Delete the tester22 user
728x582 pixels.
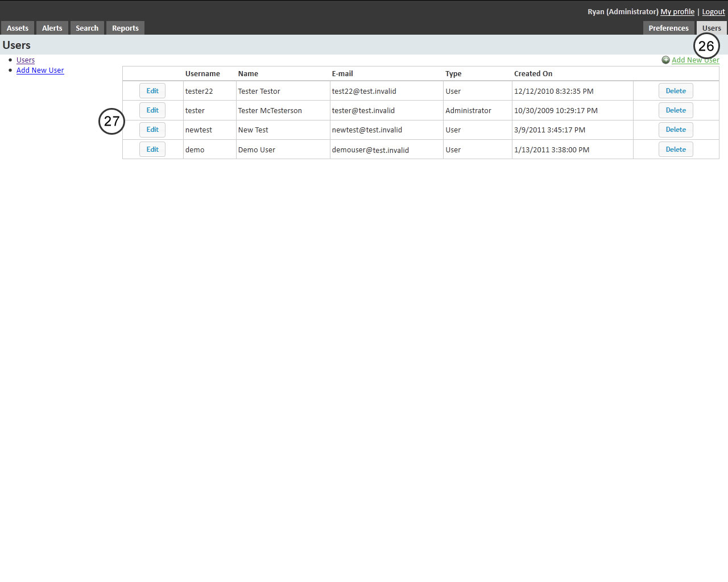(675, 90)
